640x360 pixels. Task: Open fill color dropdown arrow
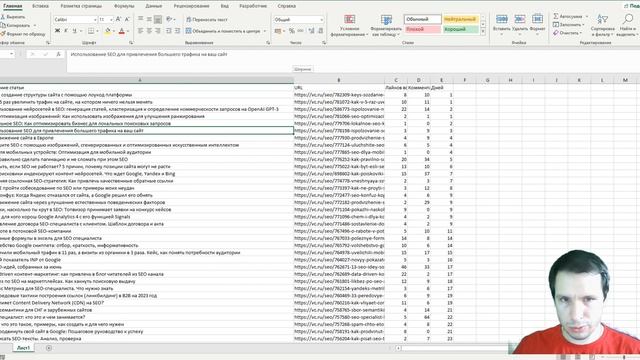point(113,31)
